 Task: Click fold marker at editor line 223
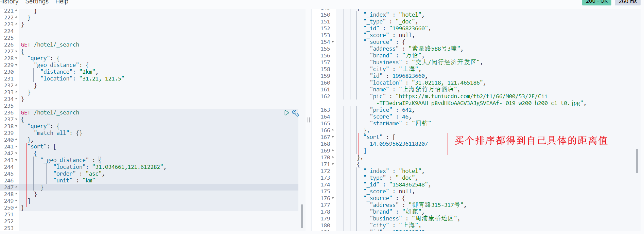[16, 24]
